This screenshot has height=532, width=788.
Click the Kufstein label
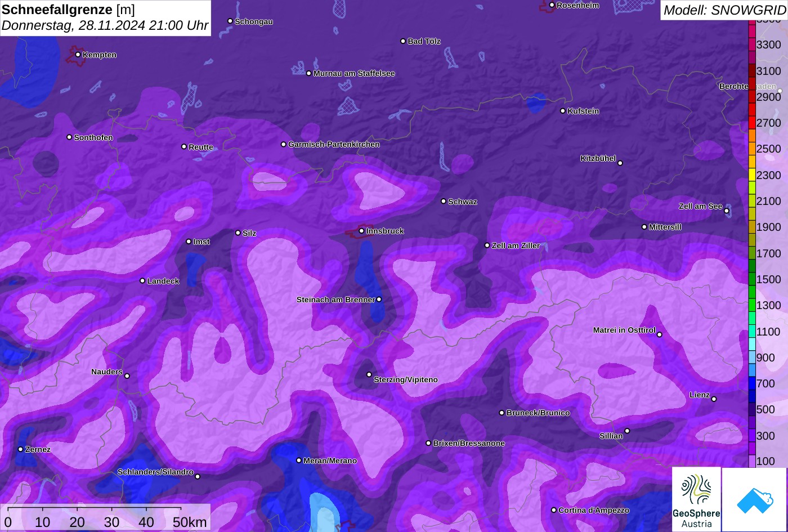tap(583, 111)
